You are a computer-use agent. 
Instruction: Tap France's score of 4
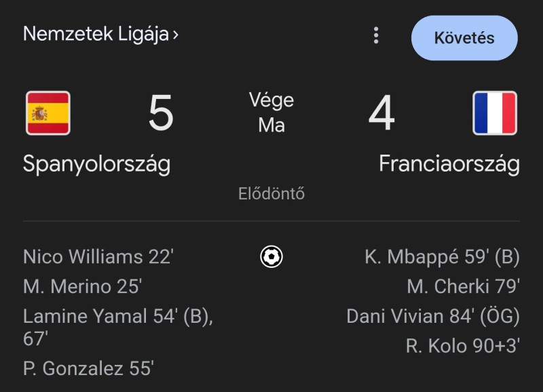point(381,113)
